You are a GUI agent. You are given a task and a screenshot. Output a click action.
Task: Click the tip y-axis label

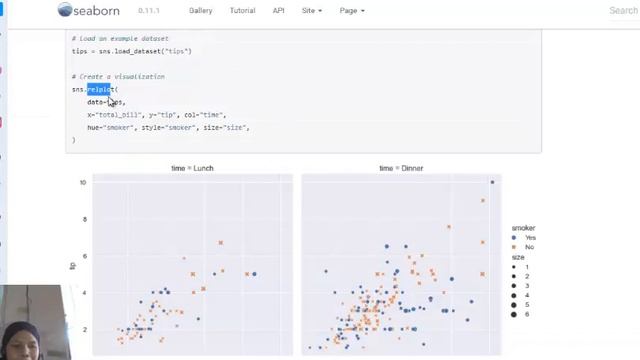pos(73,266)
